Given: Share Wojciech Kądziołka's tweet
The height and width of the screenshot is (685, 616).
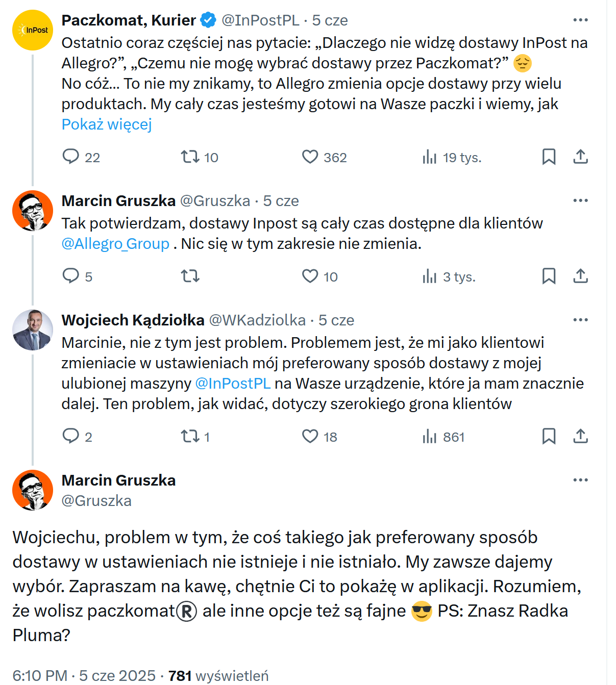Looking at the screenshot, I should tap(580, 436).
